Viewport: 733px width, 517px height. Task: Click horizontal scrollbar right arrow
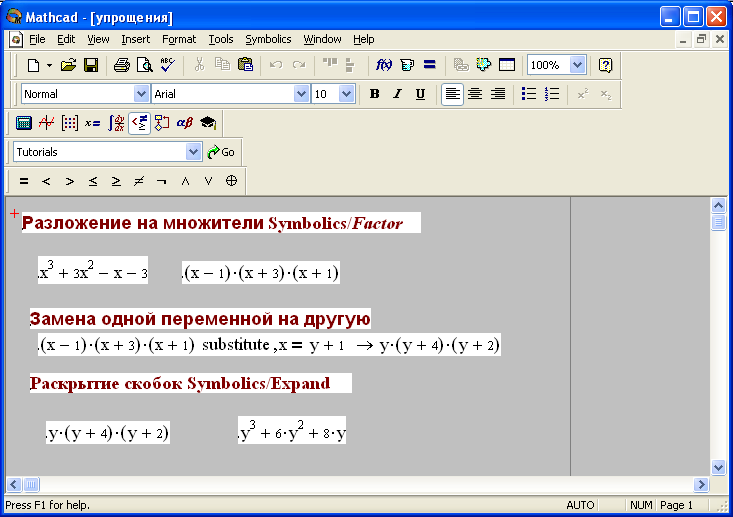point(701,484)
